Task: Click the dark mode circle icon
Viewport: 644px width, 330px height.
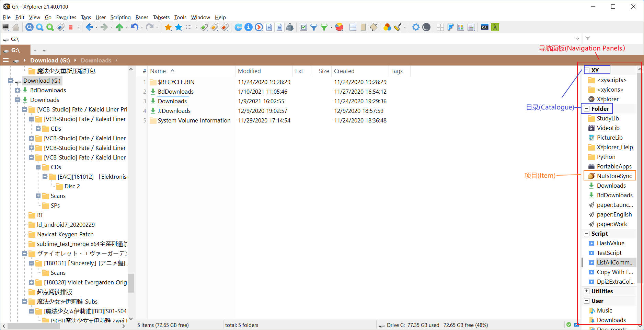Action: pos(426,27)
